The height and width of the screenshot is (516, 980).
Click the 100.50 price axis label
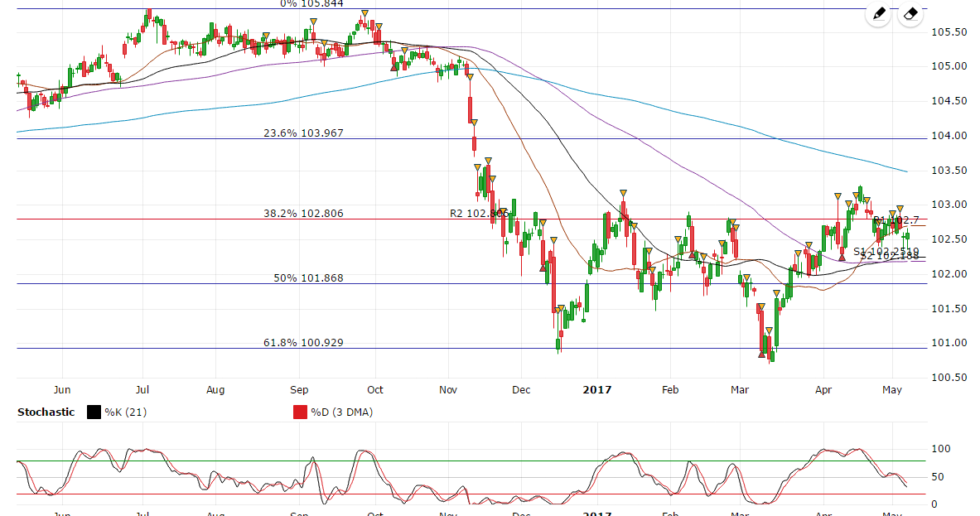click(949, 378)
